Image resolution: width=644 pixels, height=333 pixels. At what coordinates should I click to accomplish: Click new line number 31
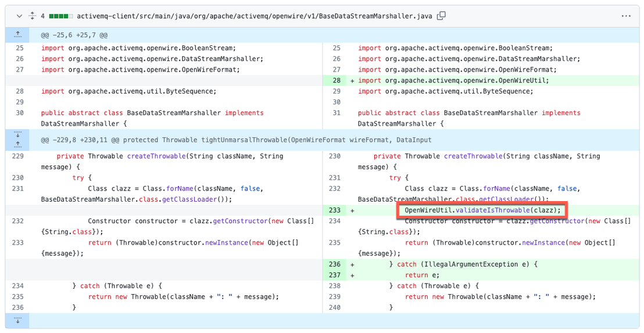(337, 113)
